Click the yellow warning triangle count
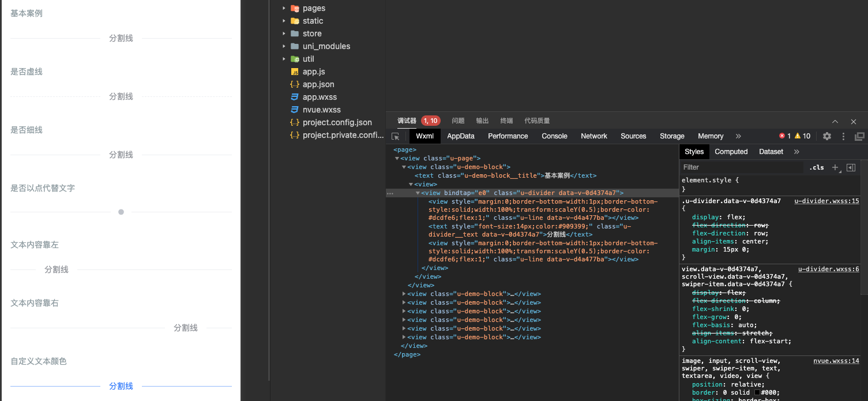The height and width of the screenshot is (401, 868). point(799,136)
